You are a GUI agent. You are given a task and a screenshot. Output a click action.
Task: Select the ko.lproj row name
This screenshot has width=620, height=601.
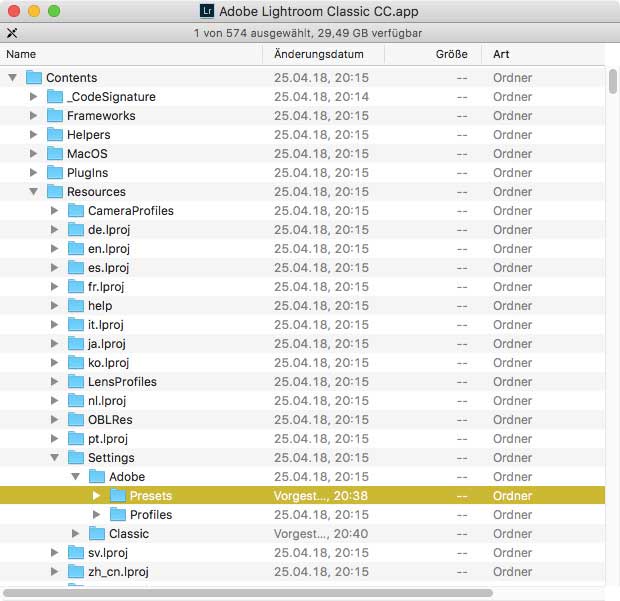[108, 363]
